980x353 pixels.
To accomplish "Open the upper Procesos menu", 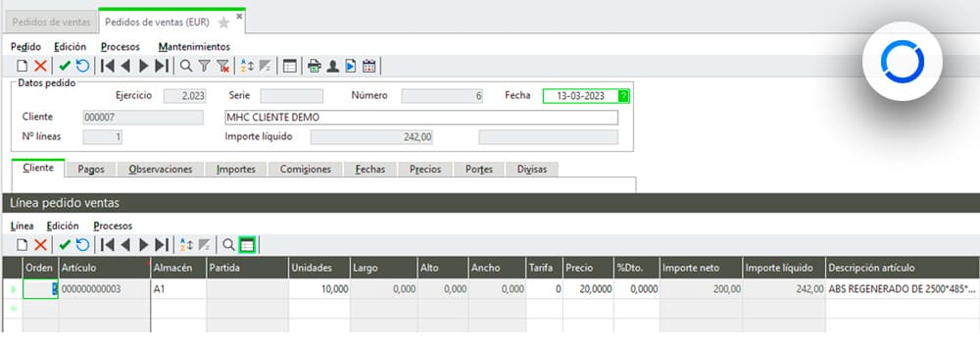I will [120, 46].
